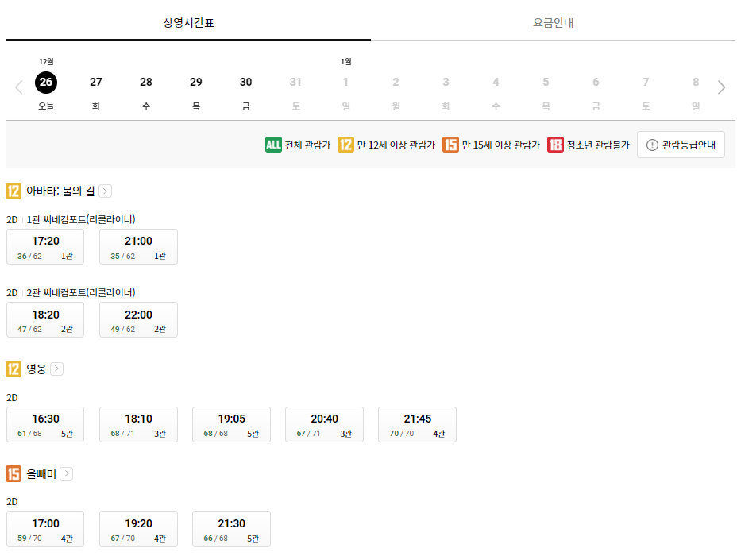Select January 1 in the date selector
The width and height of the screenshot is (741, 560).
345,82
